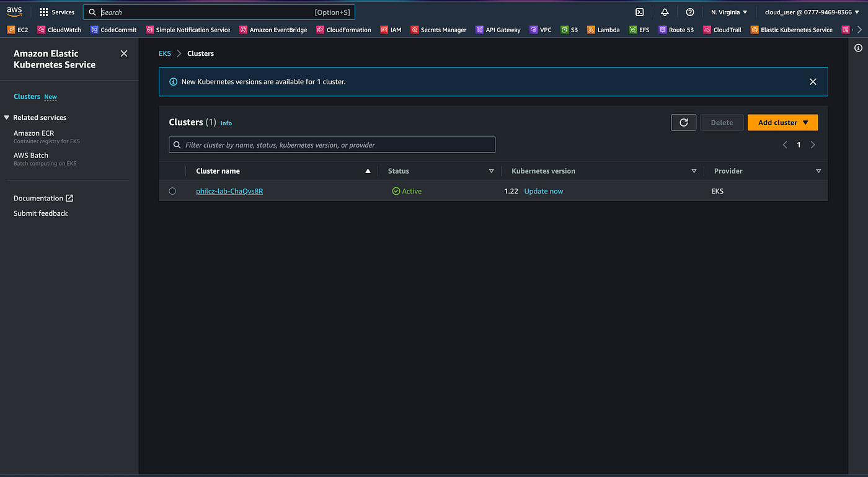
Task: Select Clusters in the side navigation
Action: [x=27, y=97]
